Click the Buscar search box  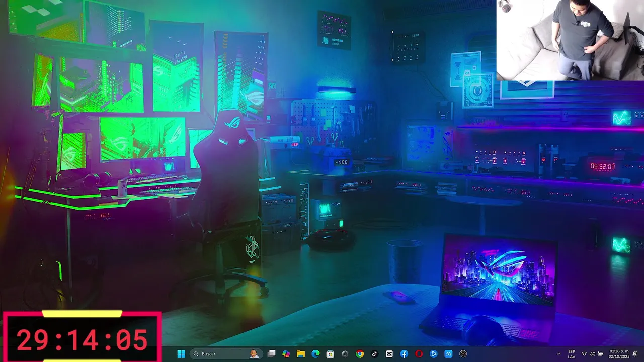[225, 354]
